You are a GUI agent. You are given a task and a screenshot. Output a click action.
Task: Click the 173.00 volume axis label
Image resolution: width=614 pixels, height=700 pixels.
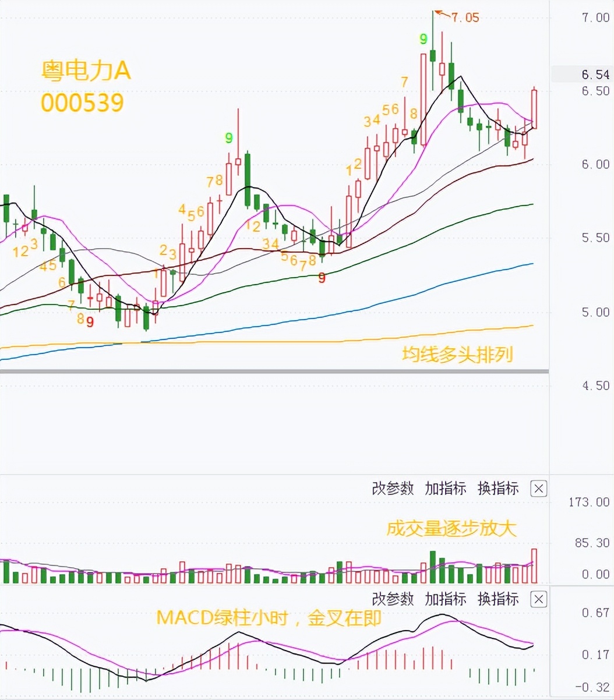[x=588, y=502]
